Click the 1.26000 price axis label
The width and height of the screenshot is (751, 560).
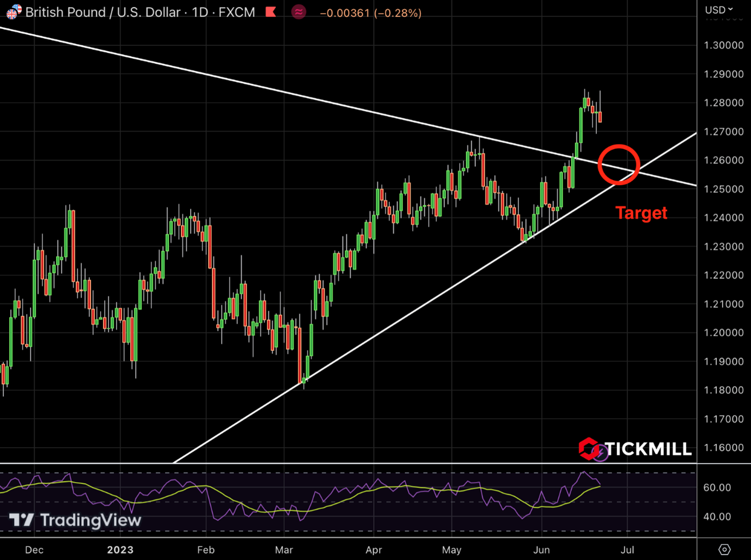[724, 160]
